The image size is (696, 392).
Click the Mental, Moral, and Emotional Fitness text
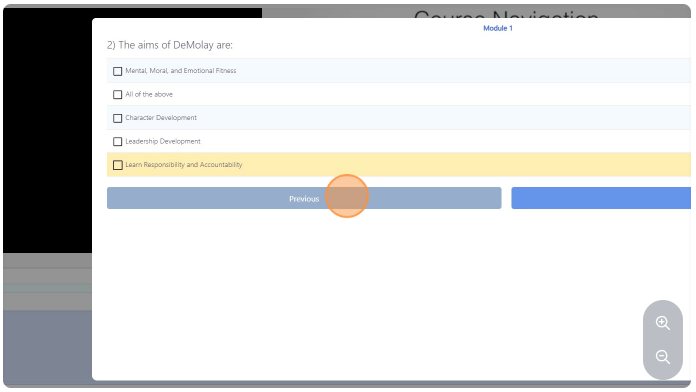(x=181, y=71)
